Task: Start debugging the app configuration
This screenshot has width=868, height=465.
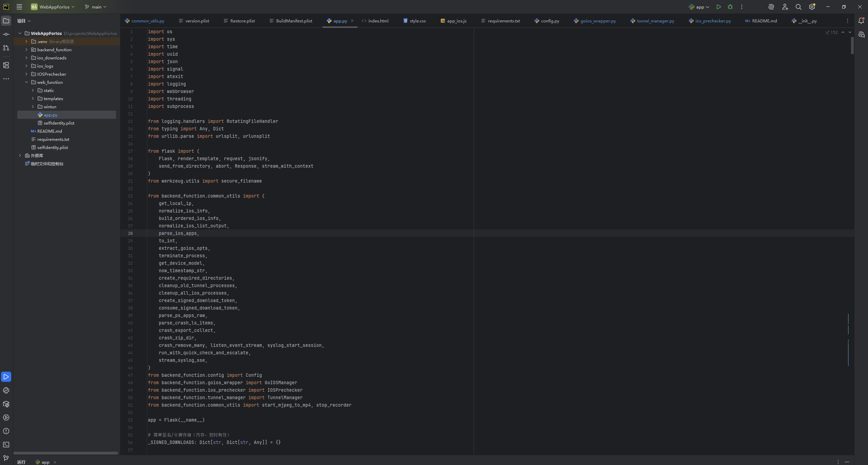Action: click(x=730, y=7)
